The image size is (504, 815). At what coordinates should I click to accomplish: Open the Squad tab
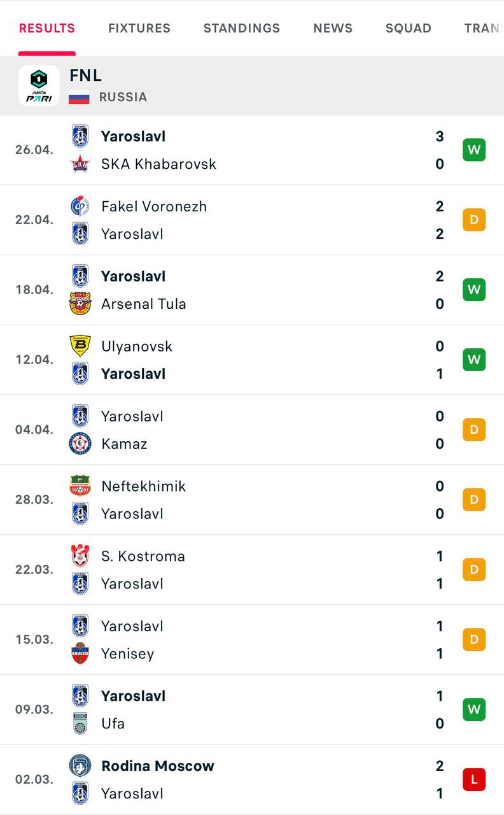(x=409, y=28)
